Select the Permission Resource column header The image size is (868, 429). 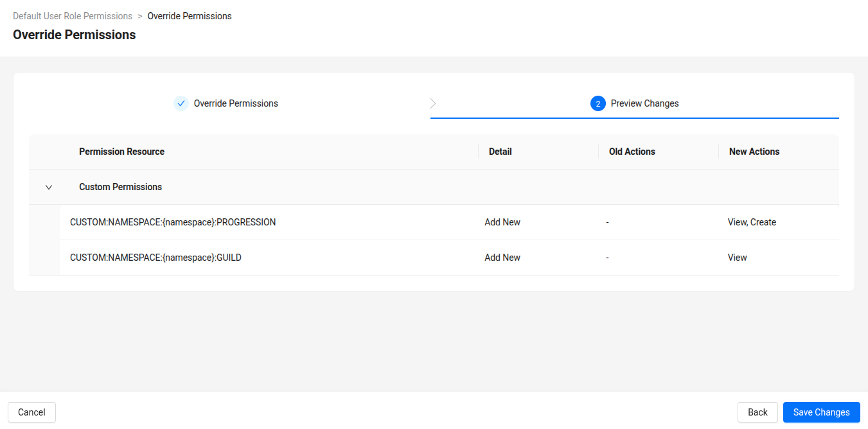pos(121,151)
